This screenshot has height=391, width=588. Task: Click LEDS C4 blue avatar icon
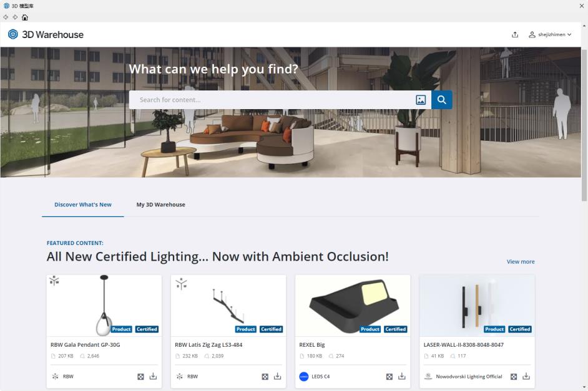304,377
